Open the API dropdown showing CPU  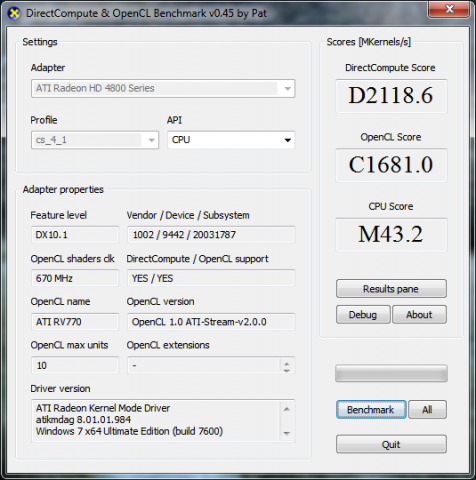[231, 140]
